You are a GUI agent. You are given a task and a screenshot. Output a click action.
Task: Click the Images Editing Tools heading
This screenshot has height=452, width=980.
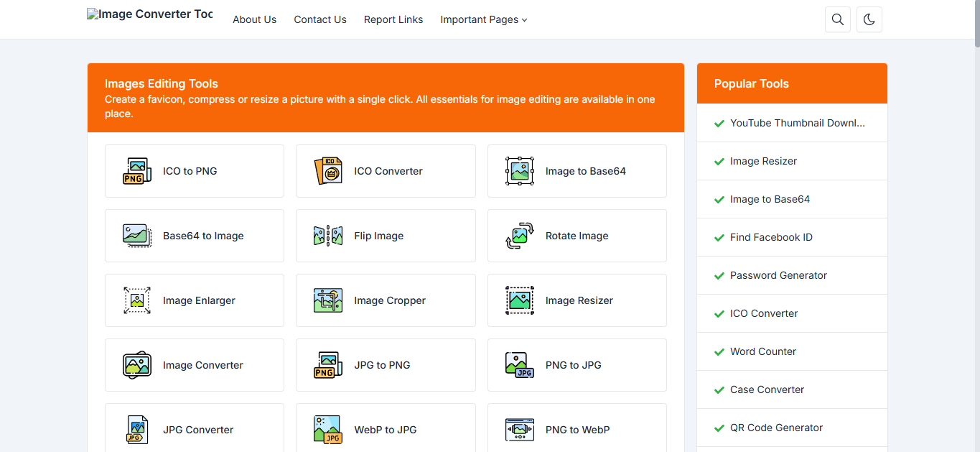(162, 83)
